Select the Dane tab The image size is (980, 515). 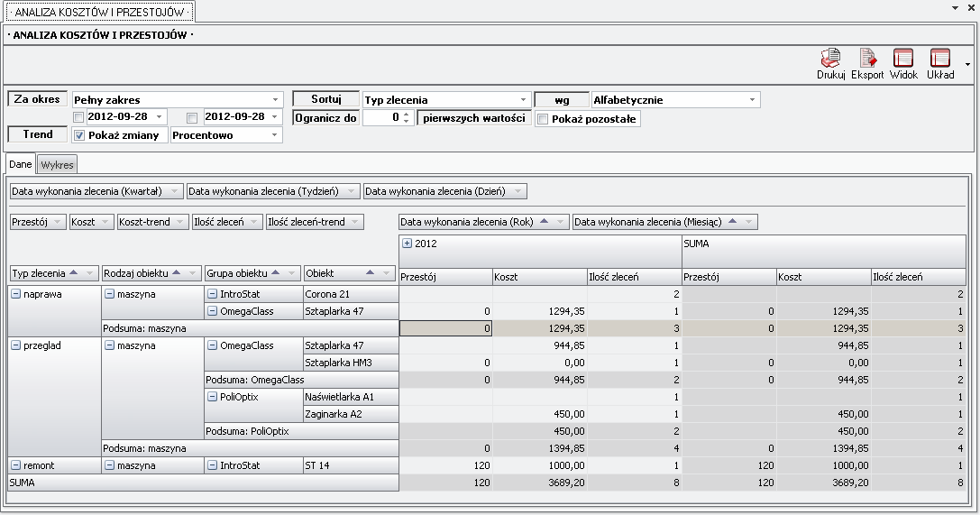pos(21,164)
